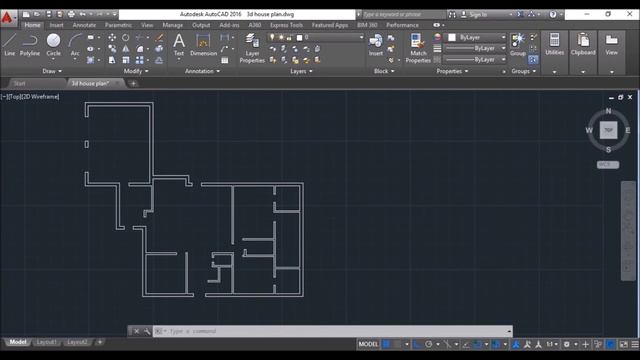The height and width of the screenshot is (360, 640).
Task: Select the Arc tool
Action: point(75,45)
